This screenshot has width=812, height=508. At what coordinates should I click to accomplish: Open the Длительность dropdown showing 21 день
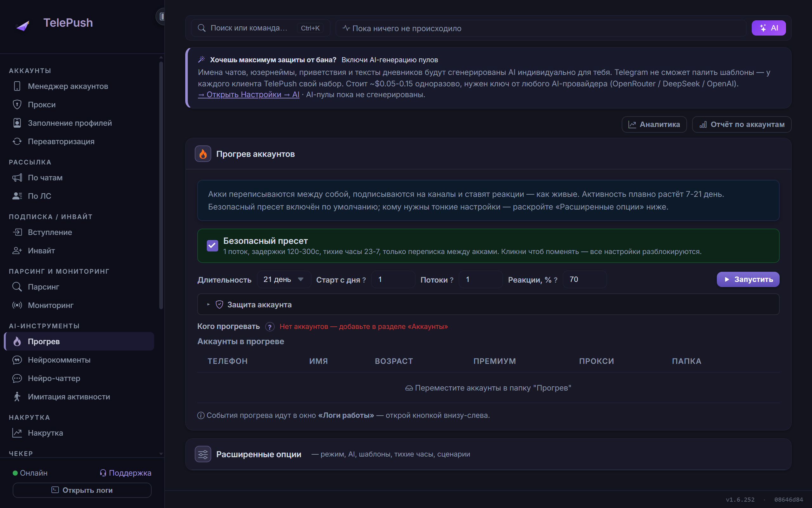tap(284, 279)
